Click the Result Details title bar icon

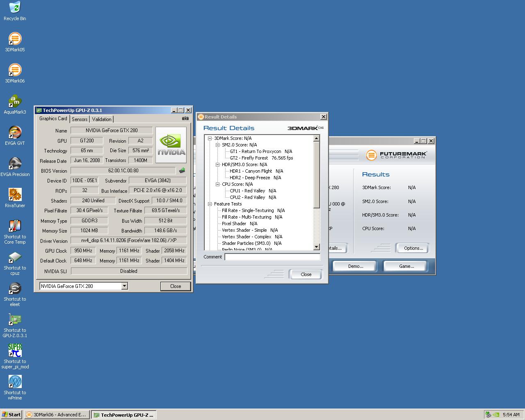201,117
